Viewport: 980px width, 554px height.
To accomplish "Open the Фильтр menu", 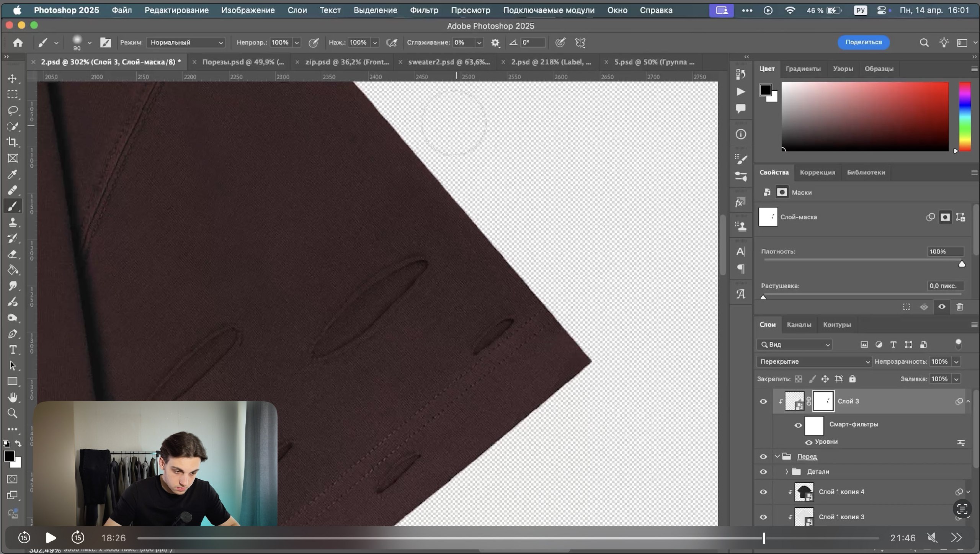I will (x=424, y=10).
